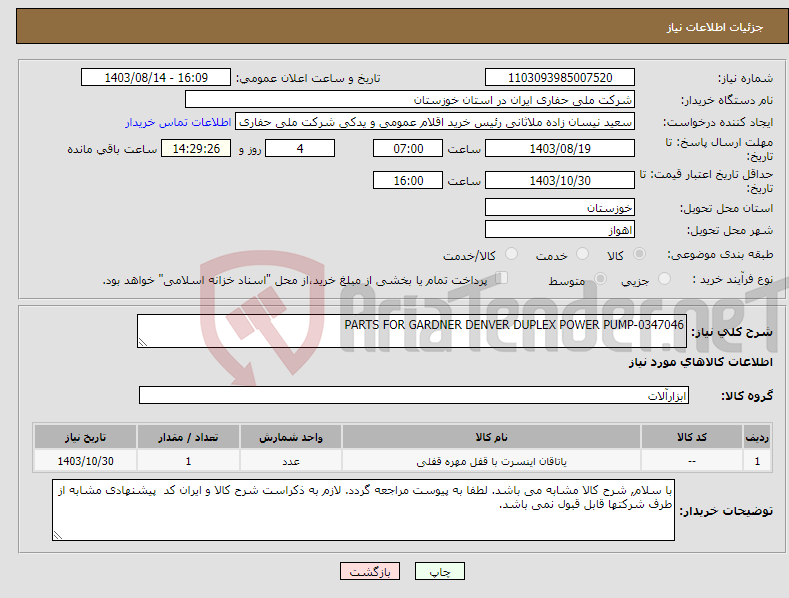Open the اطلاعات تماس خریدار link
Viewport: 789px width, 598px height.
point(178,122)
